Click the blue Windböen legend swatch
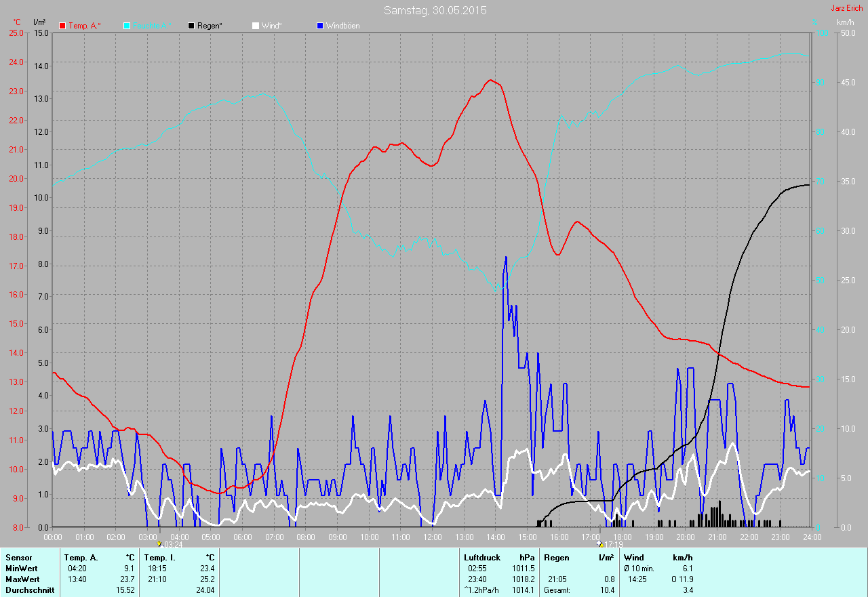This screenshot has width=868, height=597. 320,26
